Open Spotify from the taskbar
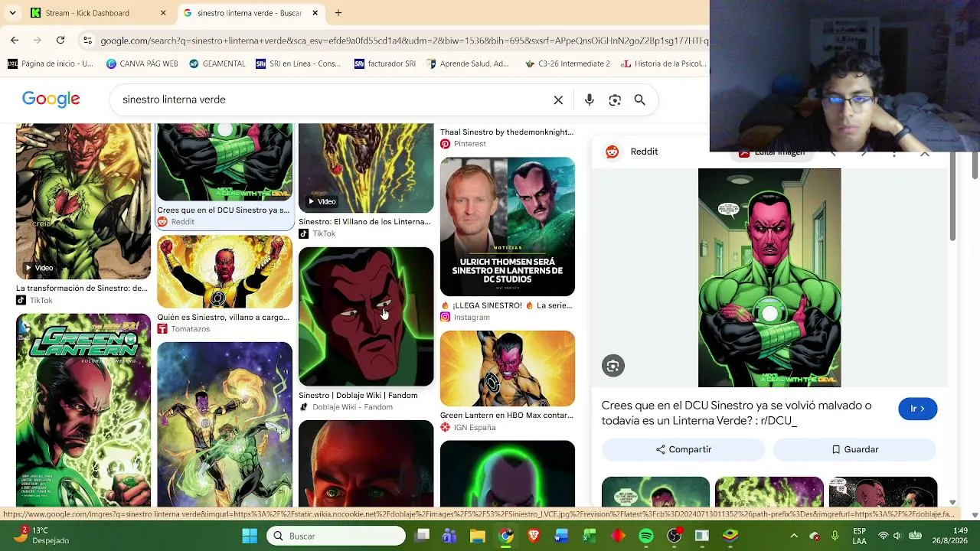980x551 pixels. coord(645,536)
